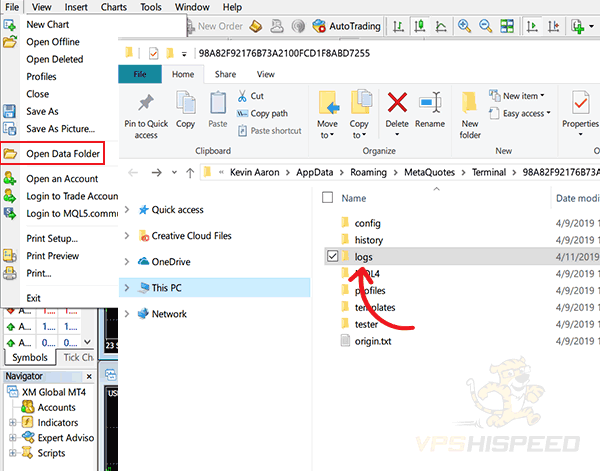The height and width of the screenshot is (471, 600).
Task: Choose Open an Account menu entry
Action: pos(62,179)
